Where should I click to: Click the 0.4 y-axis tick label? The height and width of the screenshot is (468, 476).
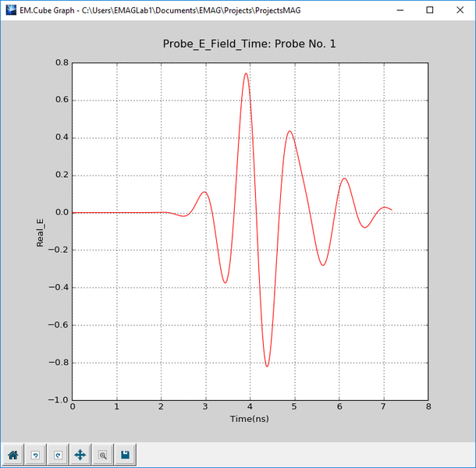62,137
